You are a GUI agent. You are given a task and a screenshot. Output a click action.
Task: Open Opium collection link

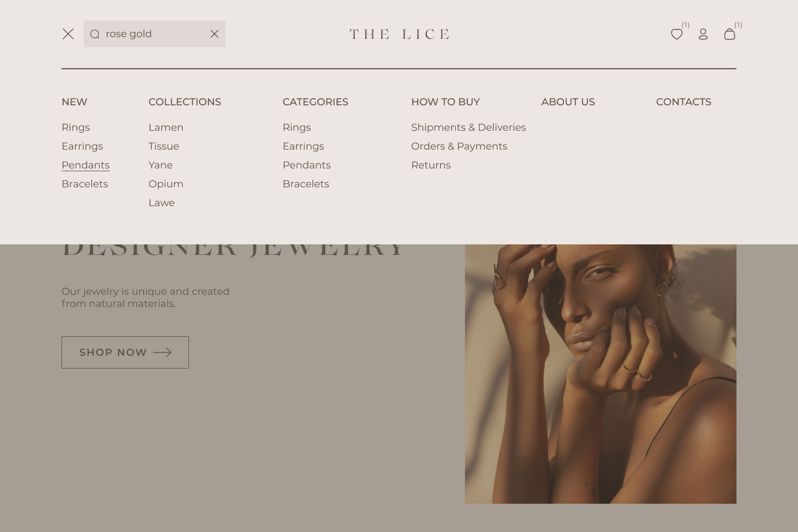coord(166,184)
